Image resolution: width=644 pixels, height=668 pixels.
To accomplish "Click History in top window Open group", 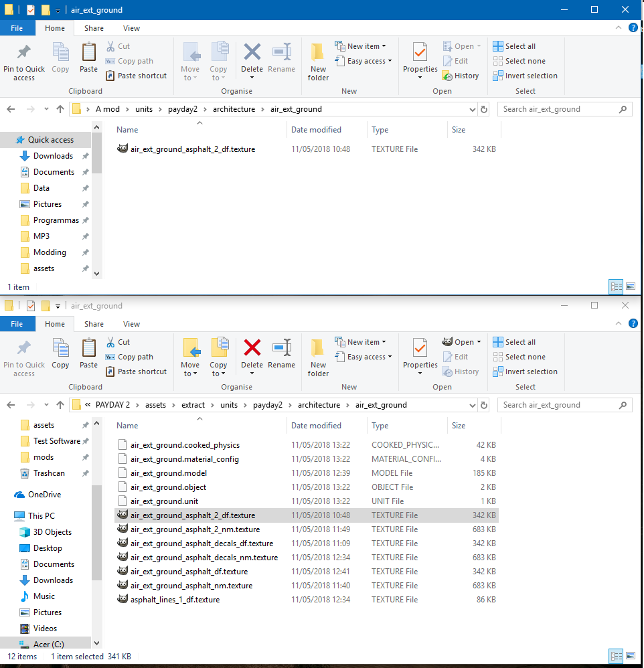I will (x=461, y=76).
